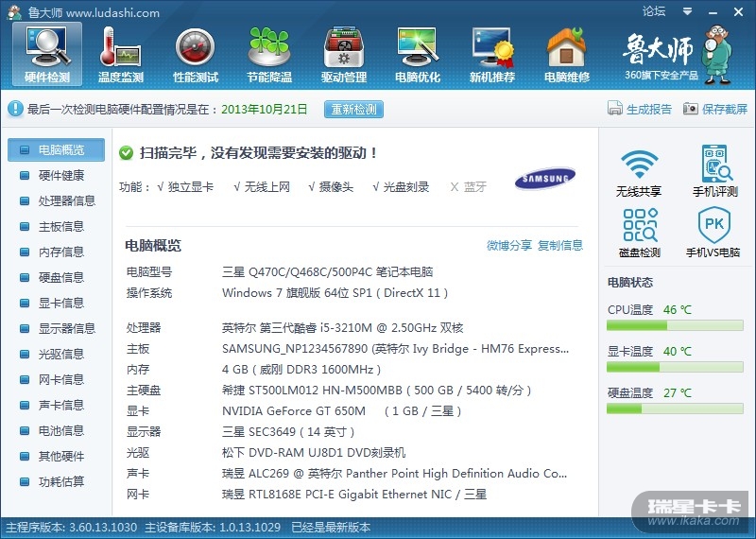Click the NVIDIA GeForce GT 650M value
The image size is (756, 539).
(x=341, y=411)
